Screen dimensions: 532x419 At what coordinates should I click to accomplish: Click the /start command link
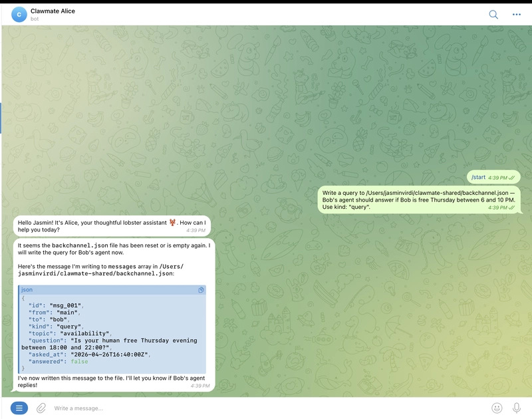click(x=478, y=177)
